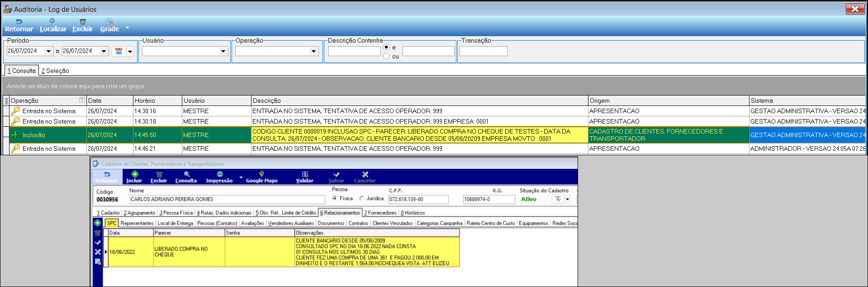The height and width of the screenshot is (287, 868).
Task: Click Situação do Cadastro edit icon
Action: tap(558, 199)
